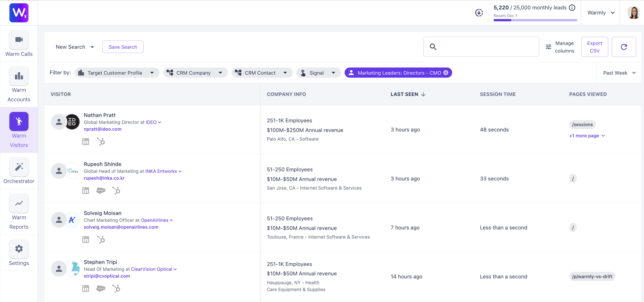Viewport: 644px width, 302px height.
Task: Open Warm Accounts bar chart icon
Action: point(19,76)
